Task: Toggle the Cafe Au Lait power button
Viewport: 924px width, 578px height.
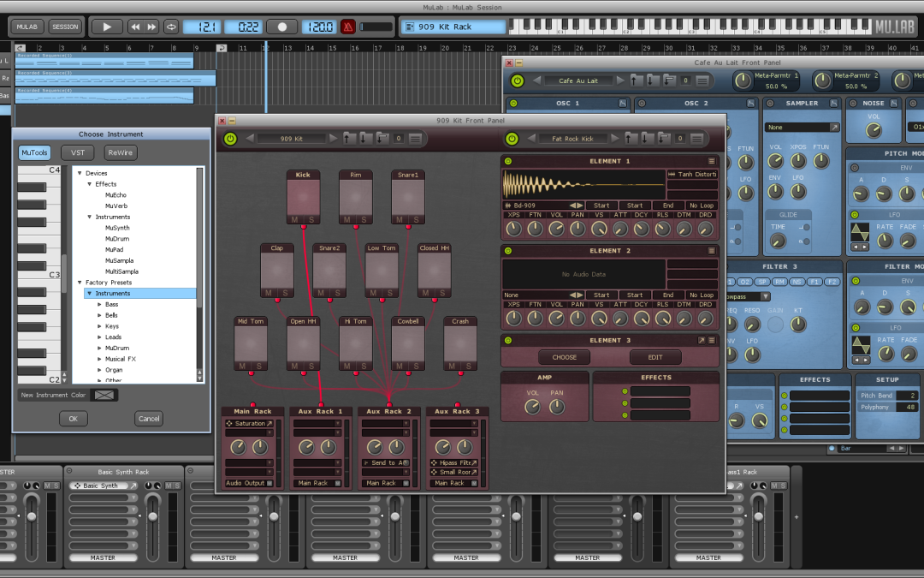Action: (x=518, y=80)
